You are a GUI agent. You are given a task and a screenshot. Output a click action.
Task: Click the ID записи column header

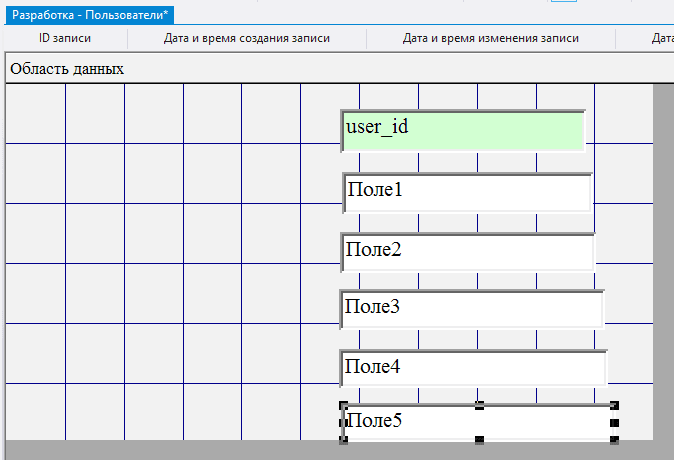pos(65,39)
